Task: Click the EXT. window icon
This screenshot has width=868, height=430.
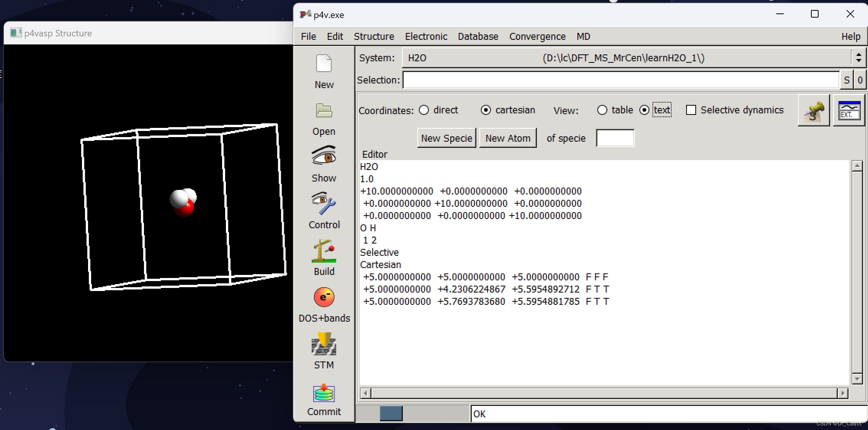Action: [x=849, y=111]
